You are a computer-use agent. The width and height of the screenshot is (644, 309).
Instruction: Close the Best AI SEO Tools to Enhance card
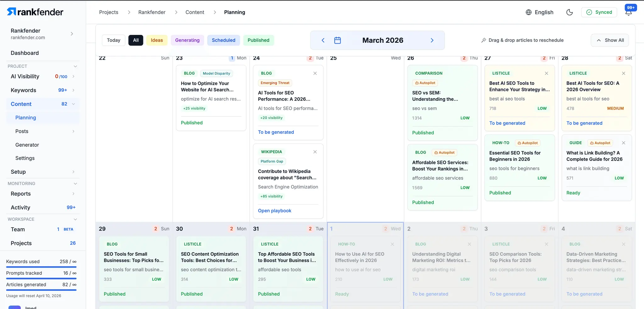(x=547, y=73)
